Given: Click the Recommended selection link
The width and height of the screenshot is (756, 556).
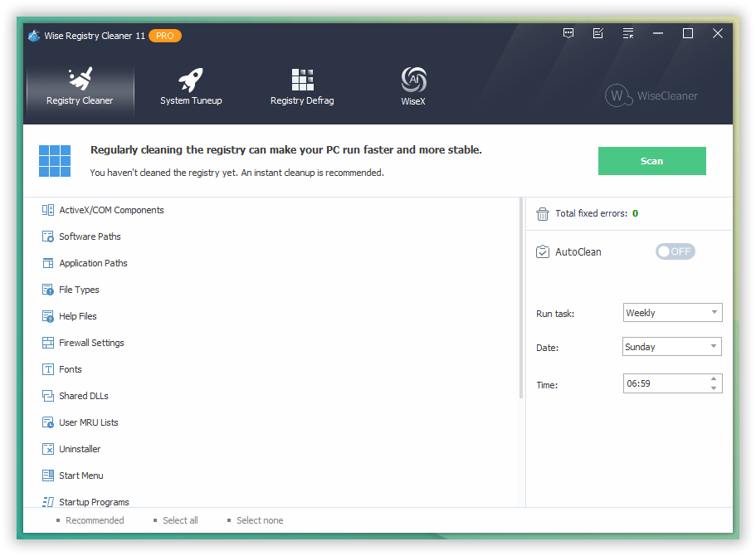Looking at the screenshot, I should 95,520.
